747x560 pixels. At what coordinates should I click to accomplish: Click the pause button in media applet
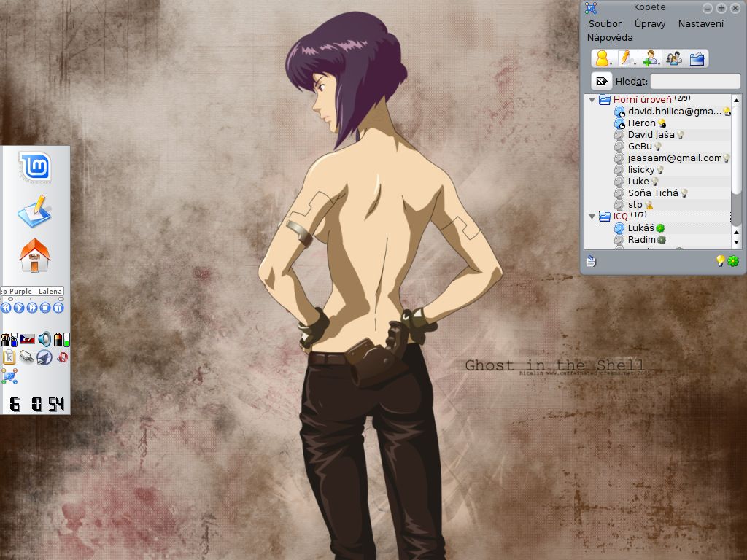[x=58, y=308]
